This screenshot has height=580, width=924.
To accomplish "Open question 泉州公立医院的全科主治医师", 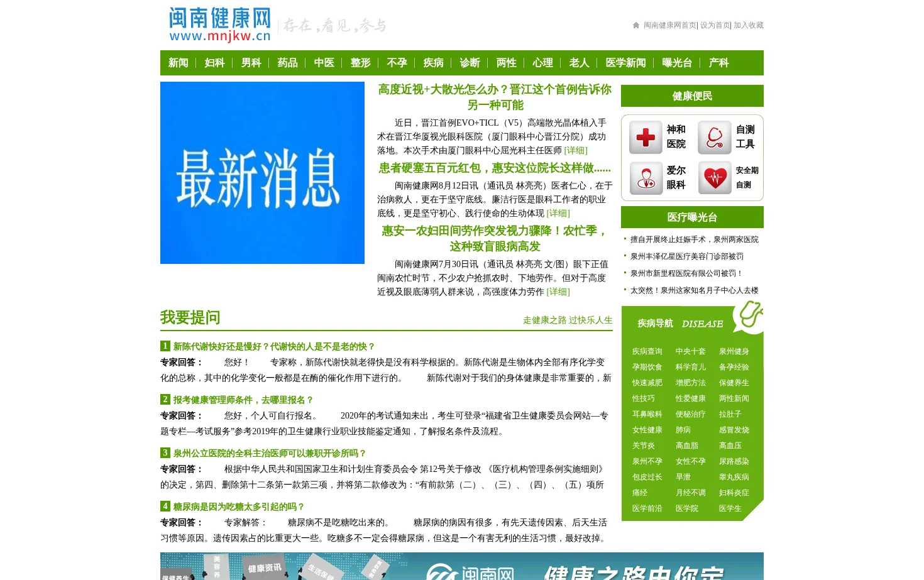I will pos(270,454).
